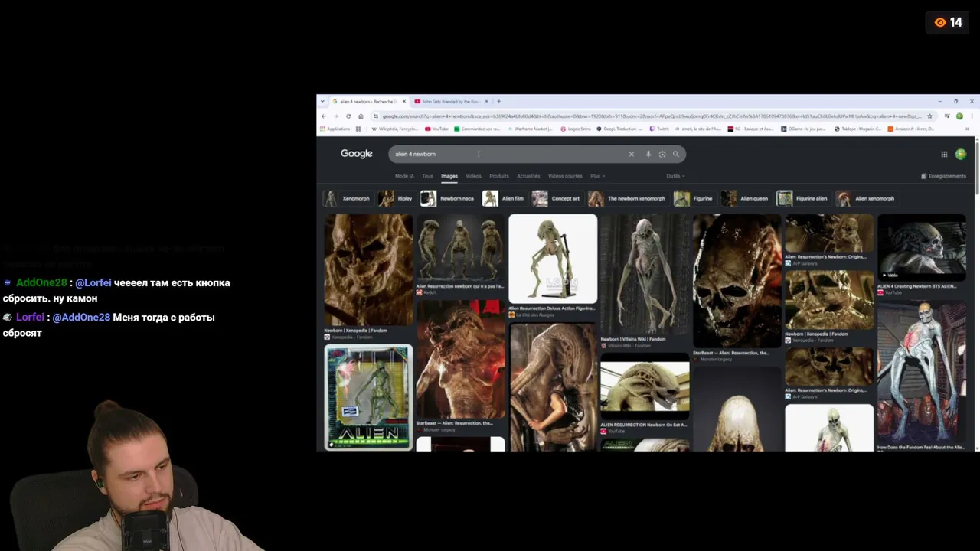Reload the page with the refresh icon

348,116
